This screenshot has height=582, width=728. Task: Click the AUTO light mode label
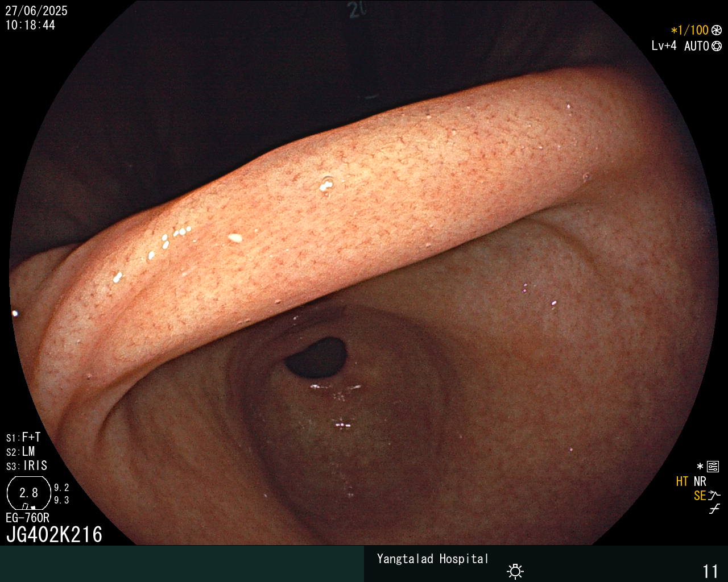click(697, 46)
